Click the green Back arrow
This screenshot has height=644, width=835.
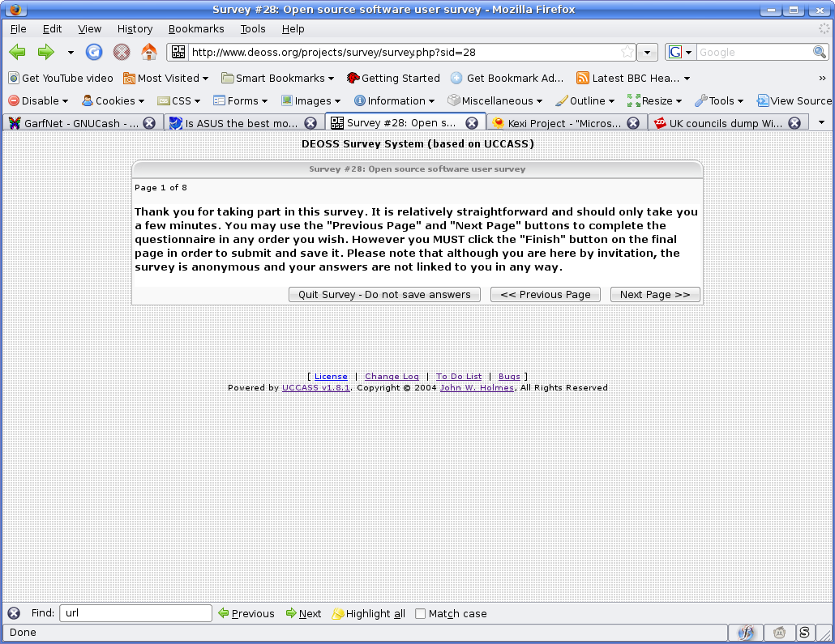(x=18, y=52)
